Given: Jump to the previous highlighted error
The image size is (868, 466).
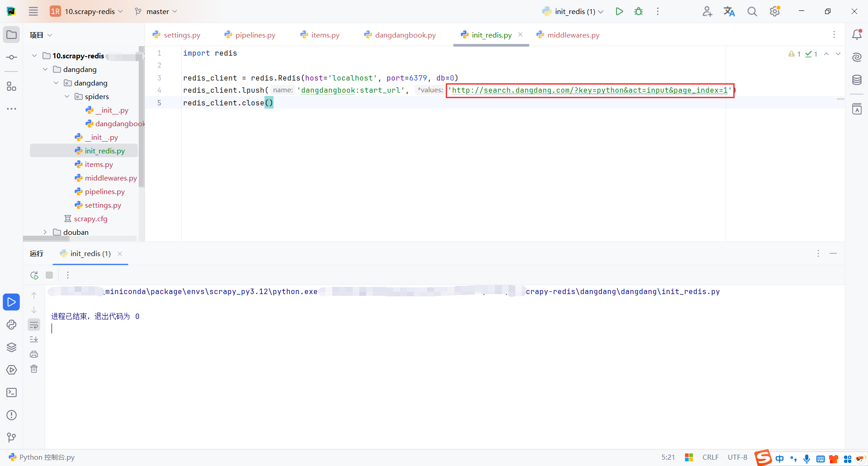Looking at the screenshot, I should [826, 54].
